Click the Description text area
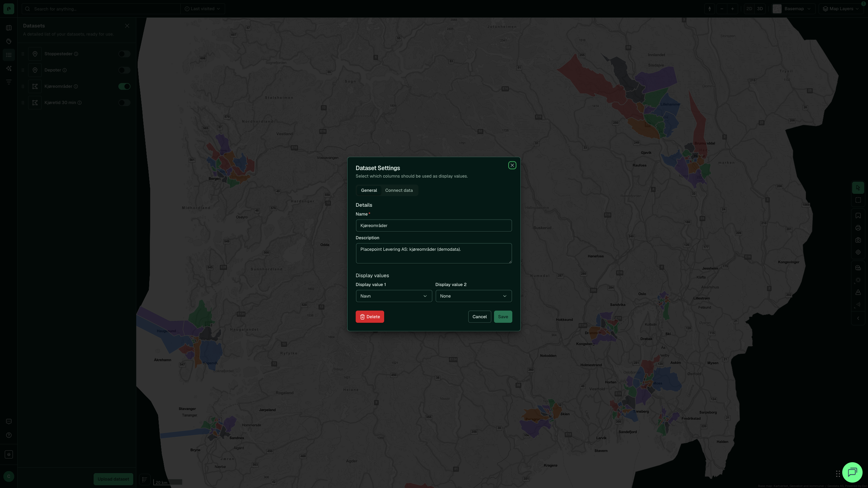The image size is (868, 488). pos(434,253)
